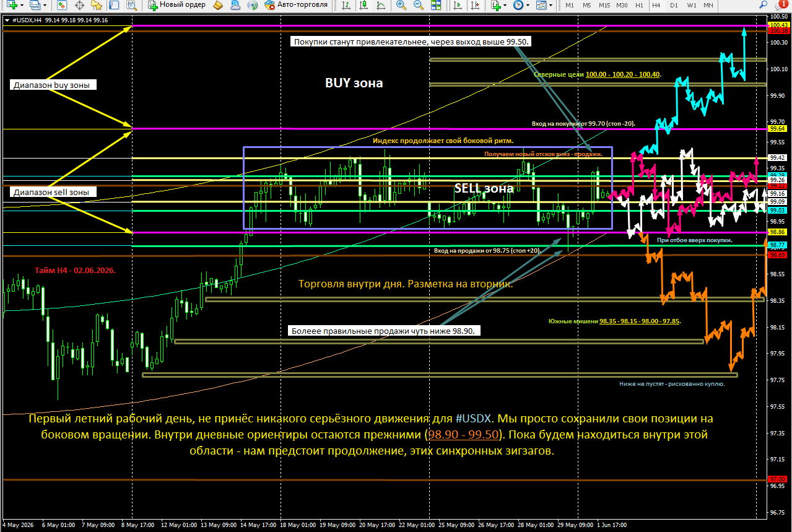Image resolution: width=792 pixels, height=532 pixels.
Task: Expand the templates dropdown arrow
Action: click(x=550, y=5)
